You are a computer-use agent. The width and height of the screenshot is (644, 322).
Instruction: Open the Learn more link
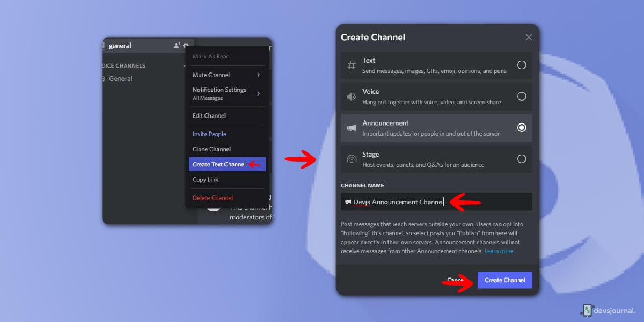click(500, 251)
